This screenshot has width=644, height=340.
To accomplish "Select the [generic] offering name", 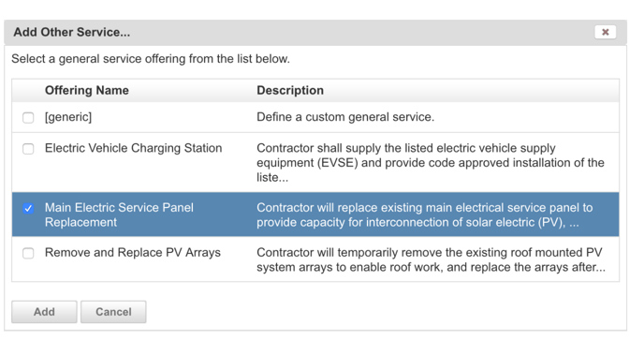I will tap(68, 117).
